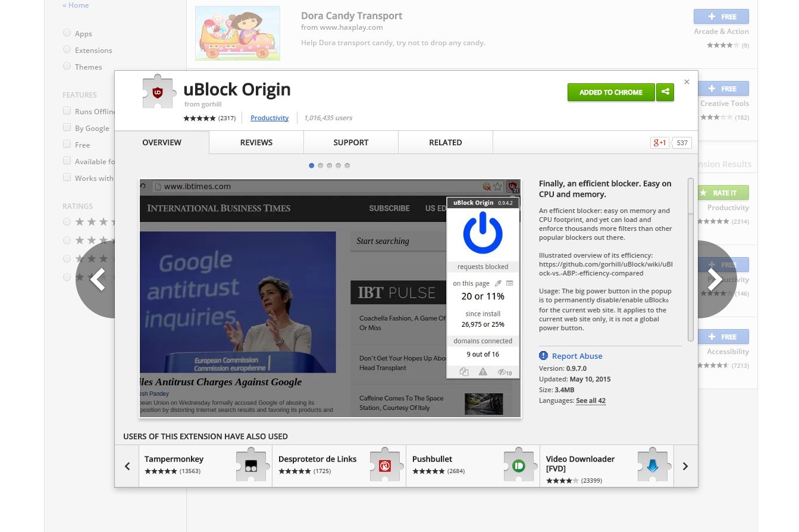Open the Support tab
The image size is (799, 532).
click(x=351, y=143)
